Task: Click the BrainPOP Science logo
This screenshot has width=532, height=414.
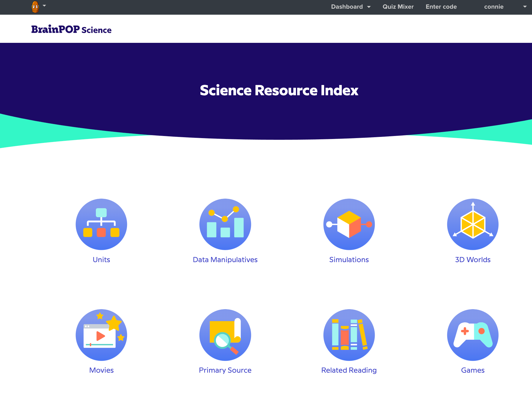Action: (x=71, y=29)
